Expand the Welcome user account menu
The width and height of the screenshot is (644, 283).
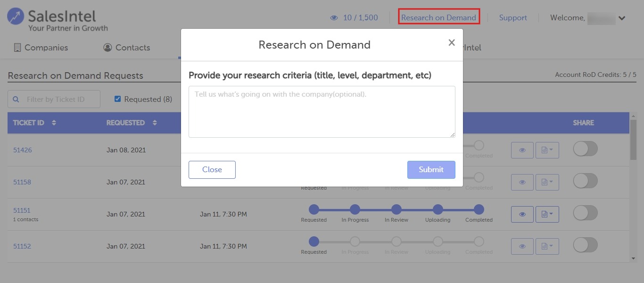[622, 18]
